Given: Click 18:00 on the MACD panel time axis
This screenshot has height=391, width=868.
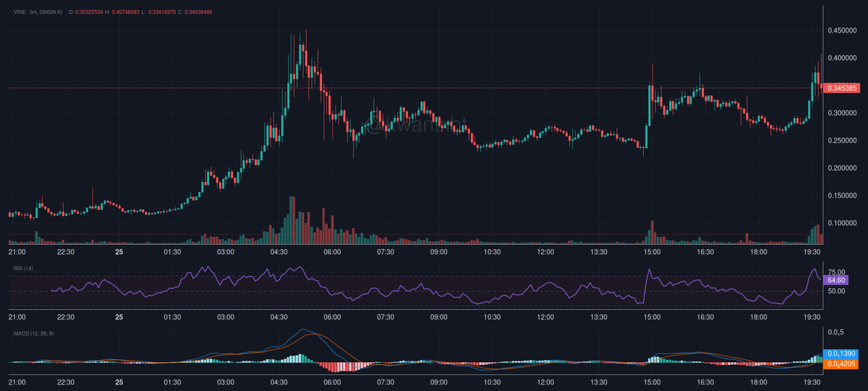Looking at the screenshot, I should coord(759,381).
